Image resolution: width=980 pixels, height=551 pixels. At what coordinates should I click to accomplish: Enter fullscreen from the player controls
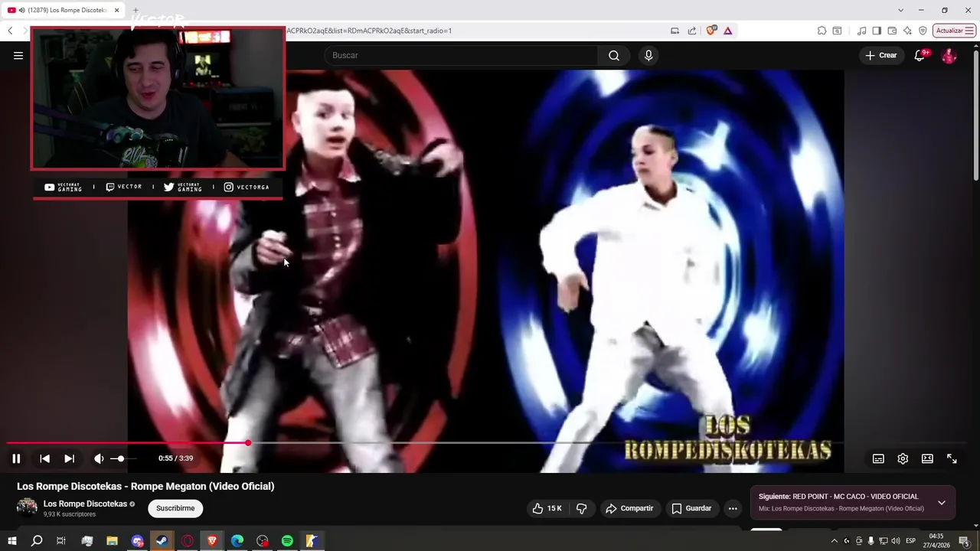pyautogui.click(x=952, y=458)
